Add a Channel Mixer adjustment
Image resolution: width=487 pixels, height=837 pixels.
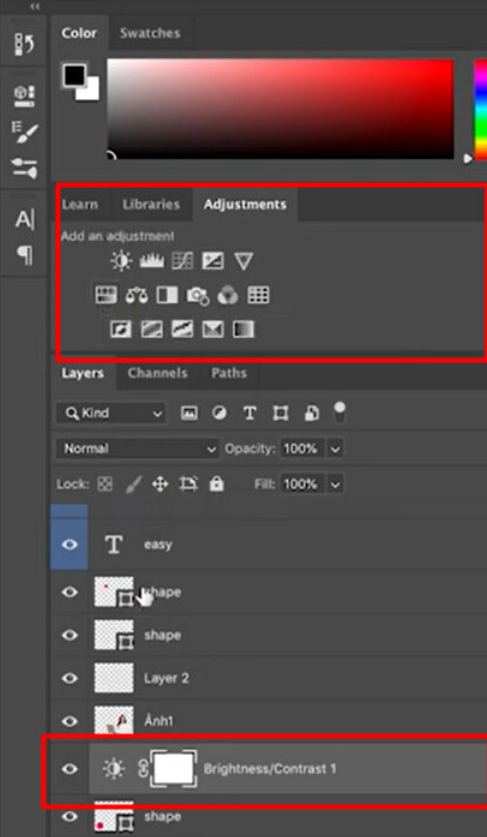[x=227, y=295]
